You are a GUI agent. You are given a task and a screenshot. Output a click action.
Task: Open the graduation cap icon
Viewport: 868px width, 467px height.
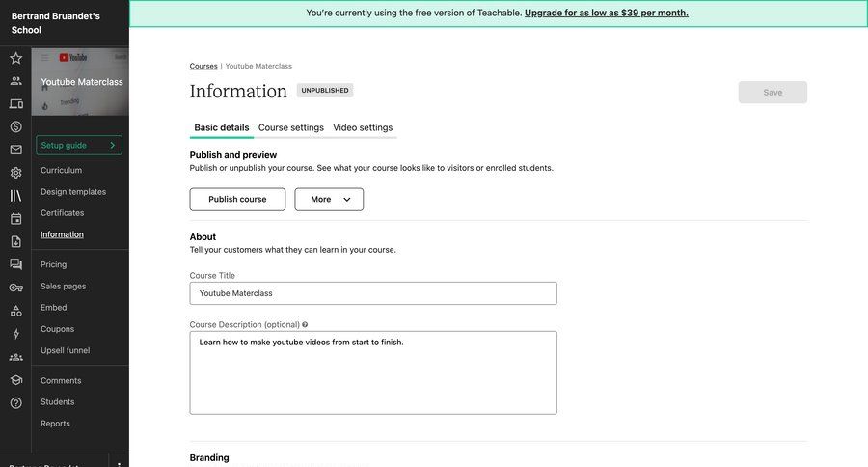click(16, 380)
